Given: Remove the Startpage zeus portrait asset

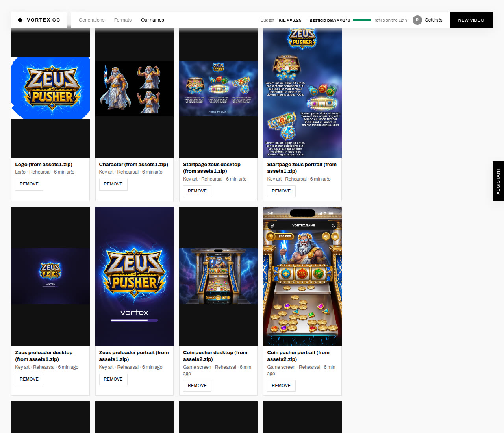Looking at the screenshot, I should [281, 191].
